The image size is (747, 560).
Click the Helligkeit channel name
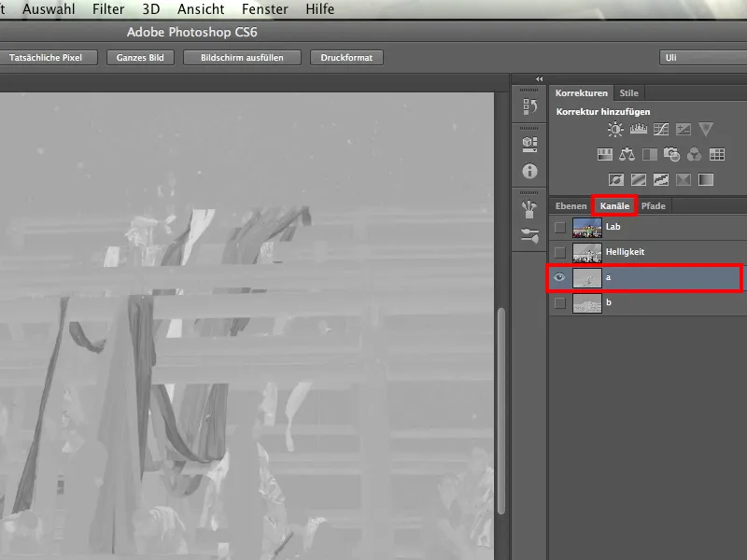625,252
